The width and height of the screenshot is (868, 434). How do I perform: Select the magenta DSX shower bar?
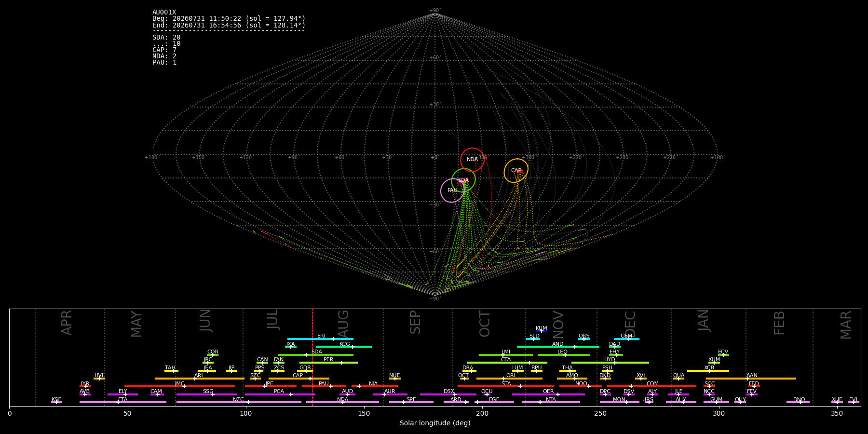coord(448,394)
